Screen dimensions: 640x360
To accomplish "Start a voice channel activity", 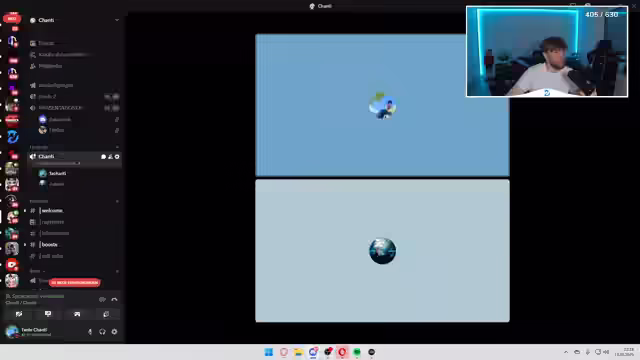I will [77, 314].
